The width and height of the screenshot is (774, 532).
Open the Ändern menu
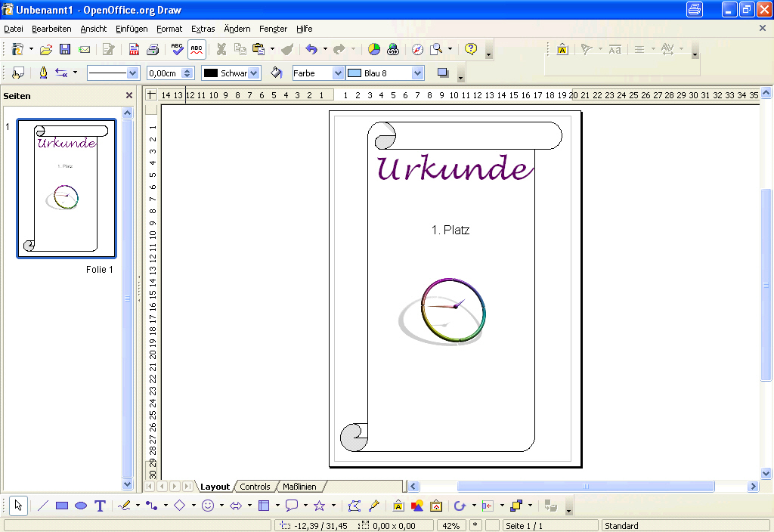coord(237,29)
